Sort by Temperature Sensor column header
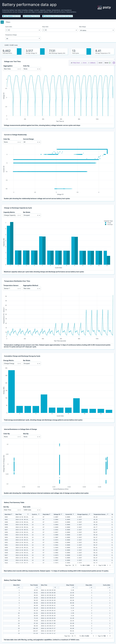116x644 pixels. [100, 514]
